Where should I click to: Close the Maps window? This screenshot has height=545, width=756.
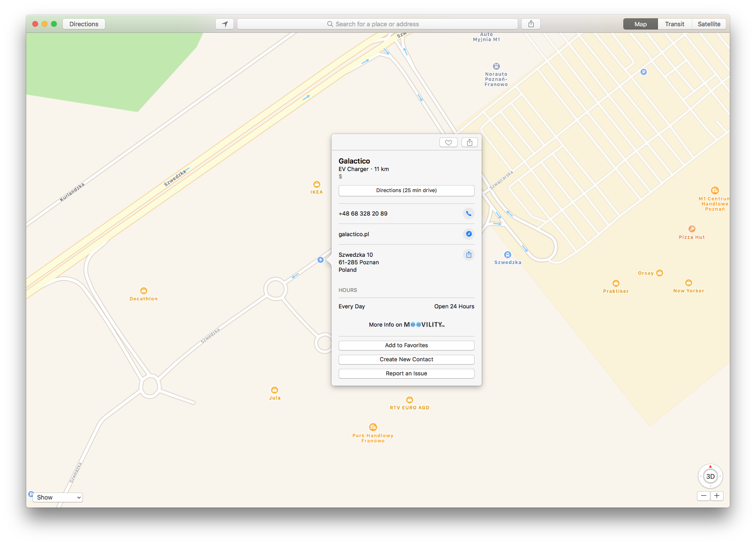tap(35, 24)
